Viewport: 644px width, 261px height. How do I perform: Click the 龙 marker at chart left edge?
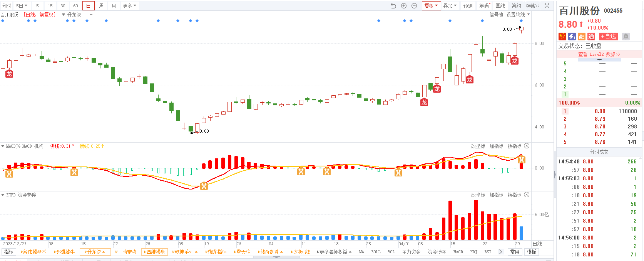tap(9, 74)
